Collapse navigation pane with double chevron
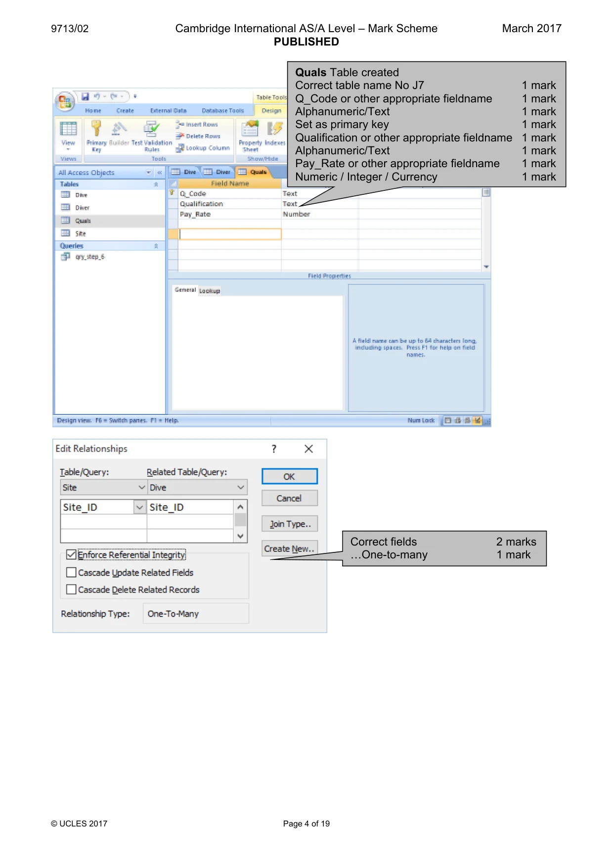 click(160, 173)
